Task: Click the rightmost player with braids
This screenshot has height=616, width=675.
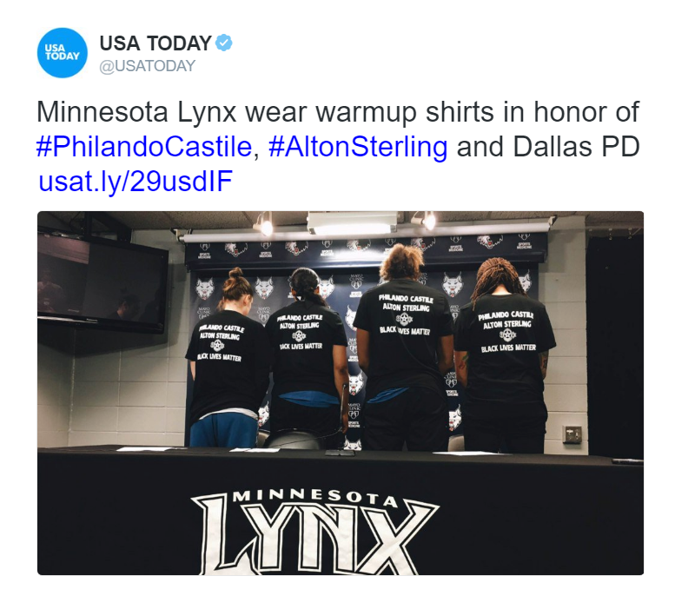Action: pyautogui.click(x=505, y=355)
